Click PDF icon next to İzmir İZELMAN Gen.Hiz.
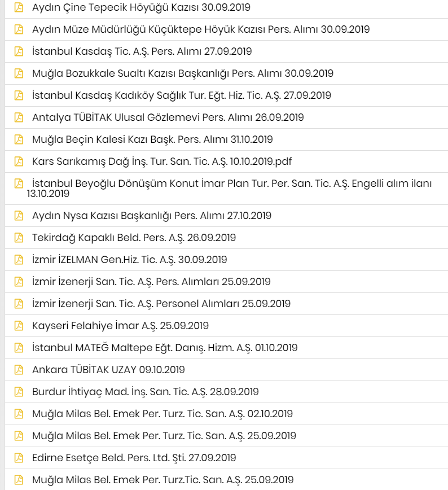The width and height of the screenshot is (448, 490). click(x=19, y=259)
